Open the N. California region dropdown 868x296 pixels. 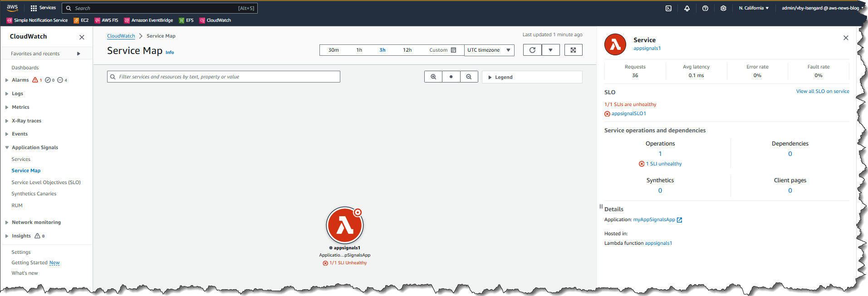(754, 8)
